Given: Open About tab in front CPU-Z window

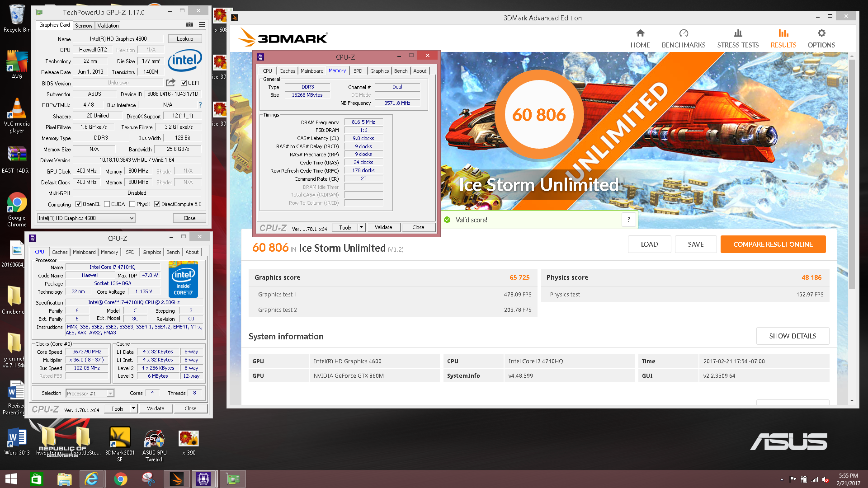Looking at the screenshot, I should [x=420, y=71].
